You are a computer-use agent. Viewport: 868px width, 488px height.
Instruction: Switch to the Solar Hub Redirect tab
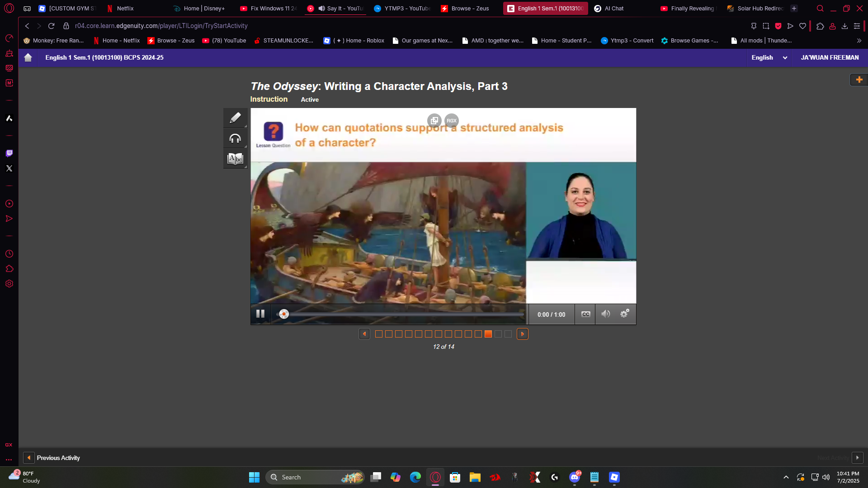[x=755, y=8]
